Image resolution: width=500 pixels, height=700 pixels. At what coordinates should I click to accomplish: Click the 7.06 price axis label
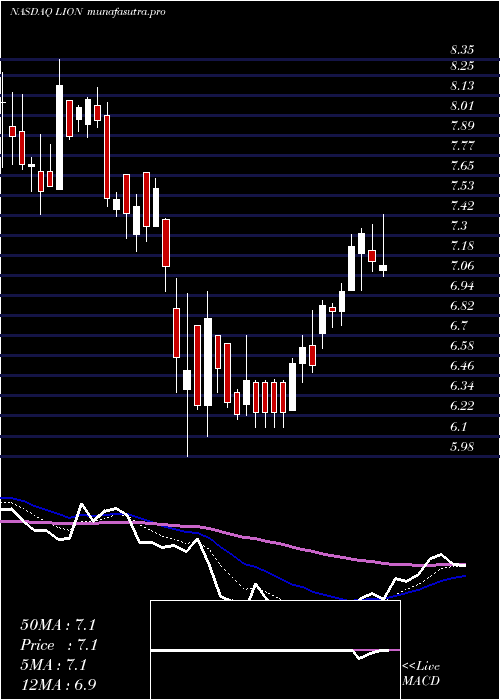[x=462, y=266]
